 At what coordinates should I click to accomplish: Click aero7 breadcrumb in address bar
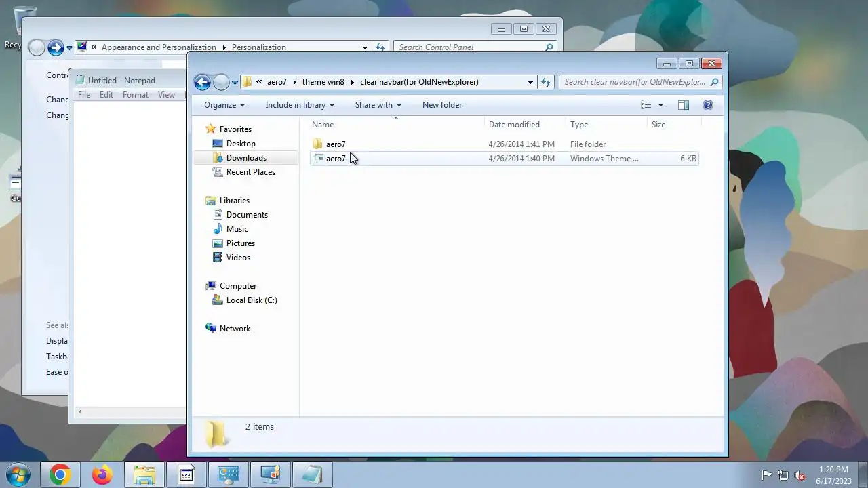coord(277,82)
